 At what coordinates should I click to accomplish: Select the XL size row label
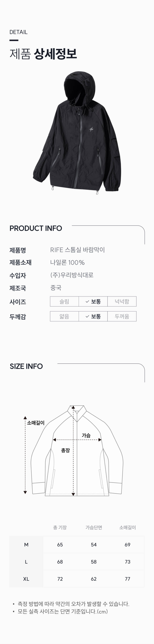tap(26, 579)
